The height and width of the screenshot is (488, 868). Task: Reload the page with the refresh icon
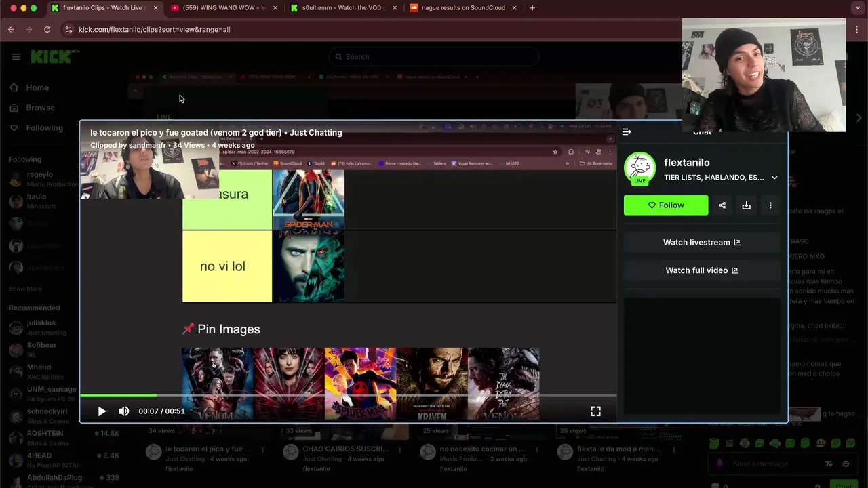(x=47, y=29)
